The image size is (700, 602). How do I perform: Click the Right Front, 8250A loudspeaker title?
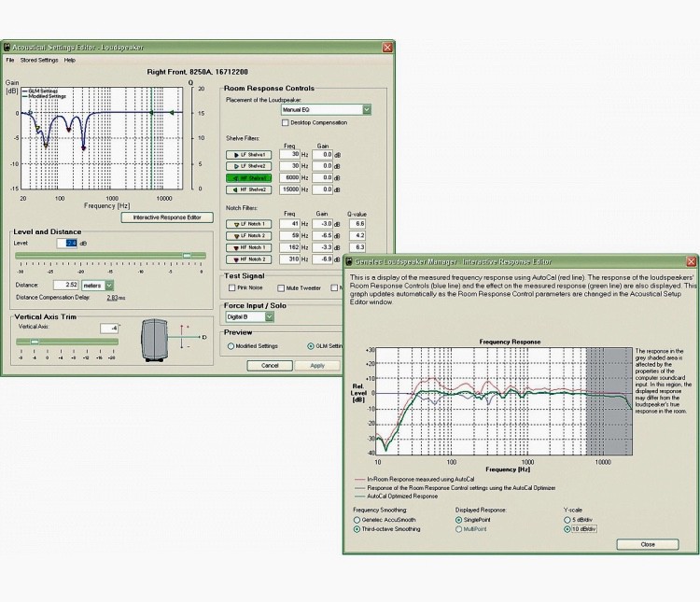point(197,72)
